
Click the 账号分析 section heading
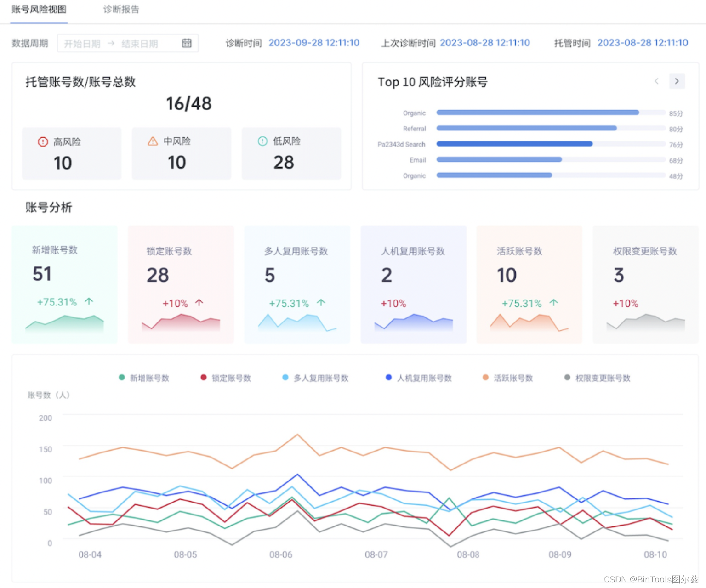(49, 208)
